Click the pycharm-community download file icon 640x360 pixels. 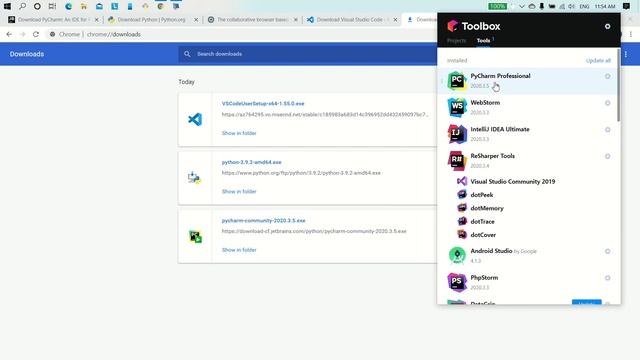196,236
